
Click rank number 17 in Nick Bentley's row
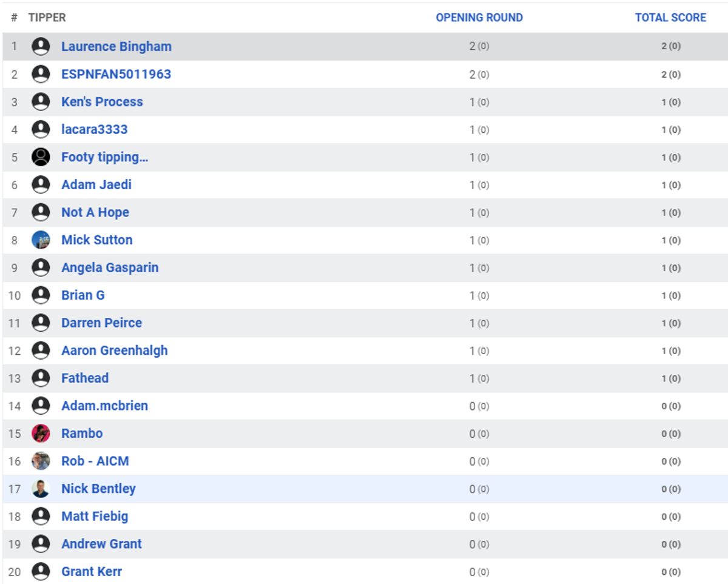(15, 489)
